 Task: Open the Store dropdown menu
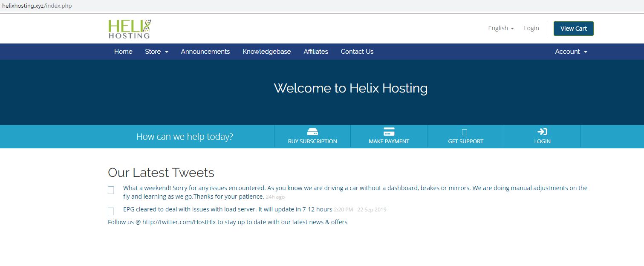(156, 52)
